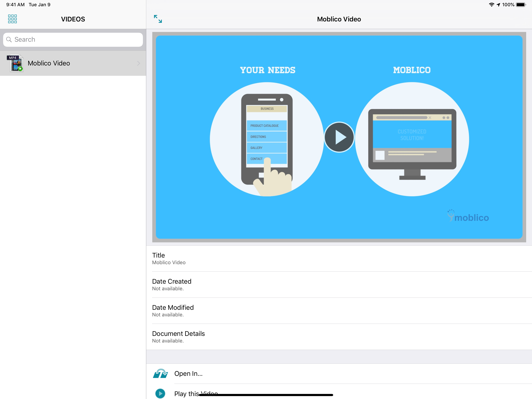This screenshot has height=399, width=532.
Task: Focus the Search field
Action: (73, 40)
